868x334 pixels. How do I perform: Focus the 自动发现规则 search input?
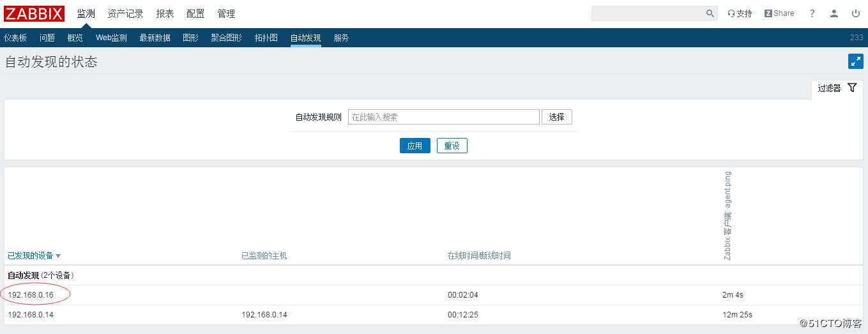coord(444,117)
